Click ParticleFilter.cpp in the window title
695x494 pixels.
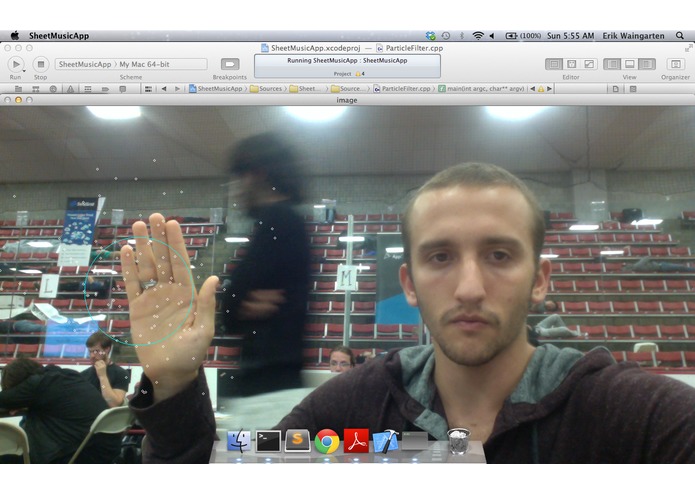[410, 48]
